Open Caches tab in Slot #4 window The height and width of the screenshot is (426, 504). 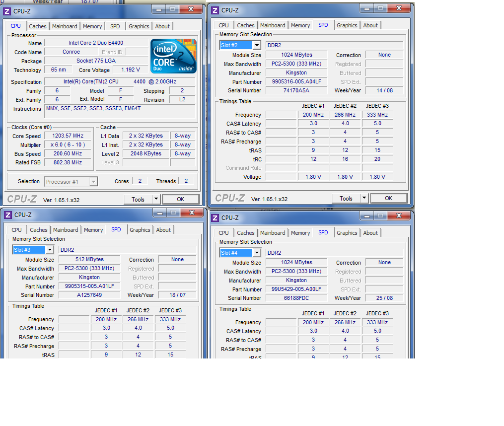click(x=246, y=233)
